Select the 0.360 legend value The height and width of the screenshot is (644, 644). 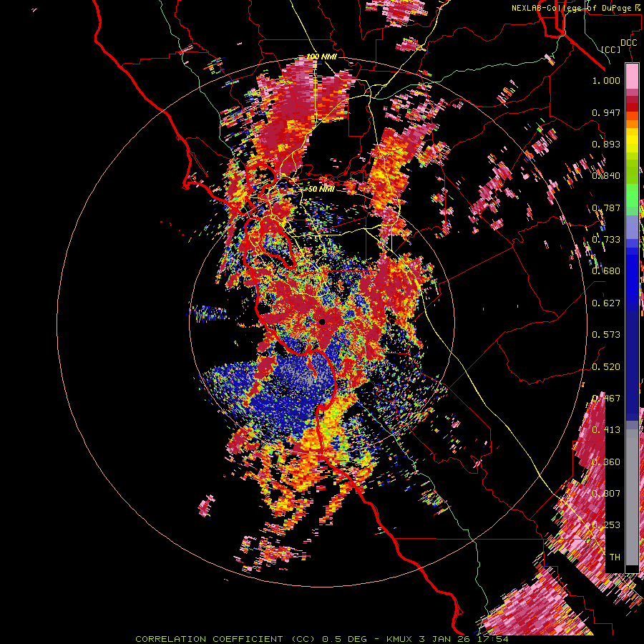pyautogui.click(x=606, y=462)
